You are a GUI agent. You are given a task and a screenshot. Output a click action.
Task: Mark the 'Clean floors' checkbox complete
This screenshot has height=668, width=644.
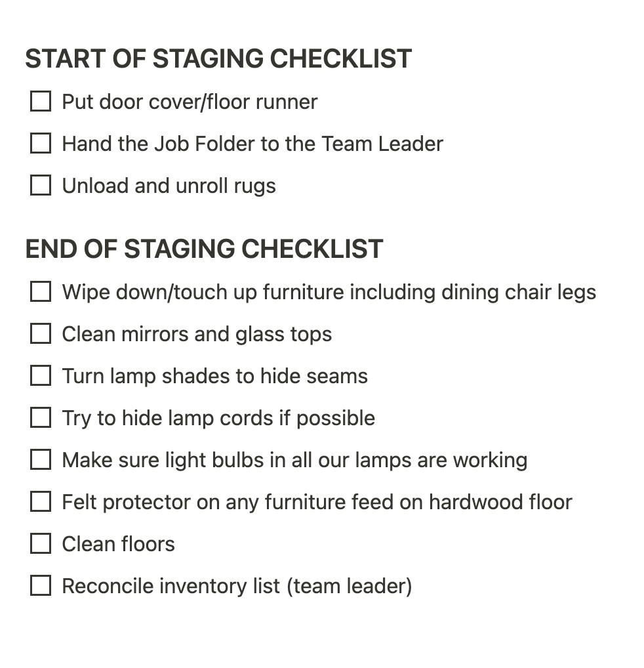41,544
